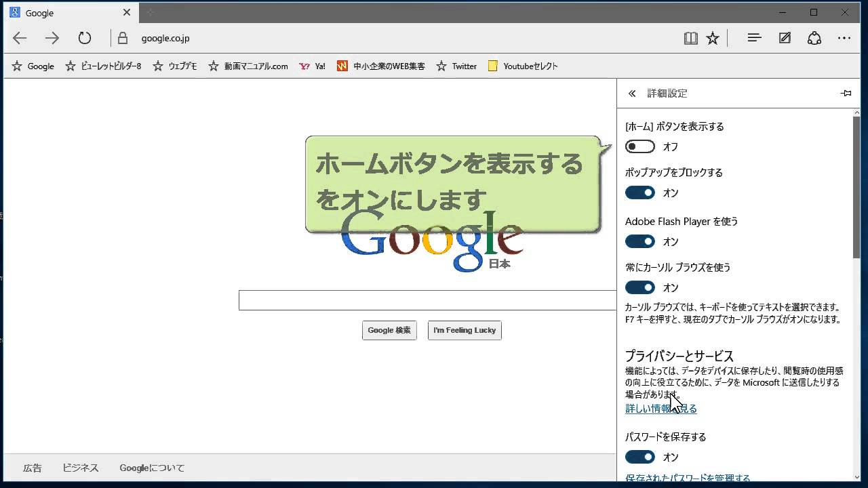Open the ビューレットビルダー8 bookmark
Image resolution: width=868 pixels, height=488 pixels.
point(103,66)
